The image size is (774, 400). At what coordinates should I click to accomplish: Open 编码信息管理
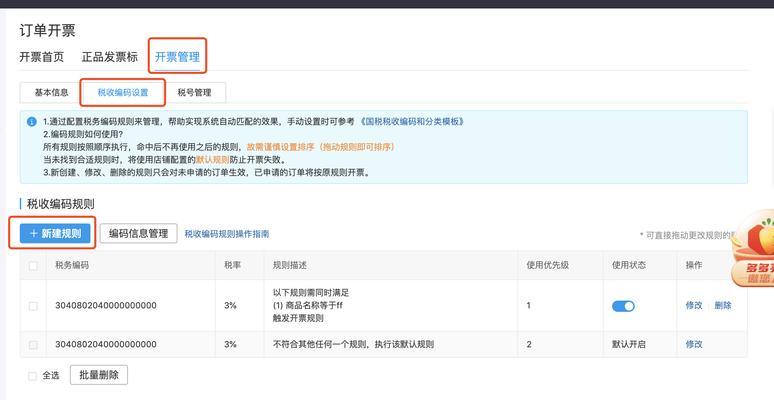point(139,234)
